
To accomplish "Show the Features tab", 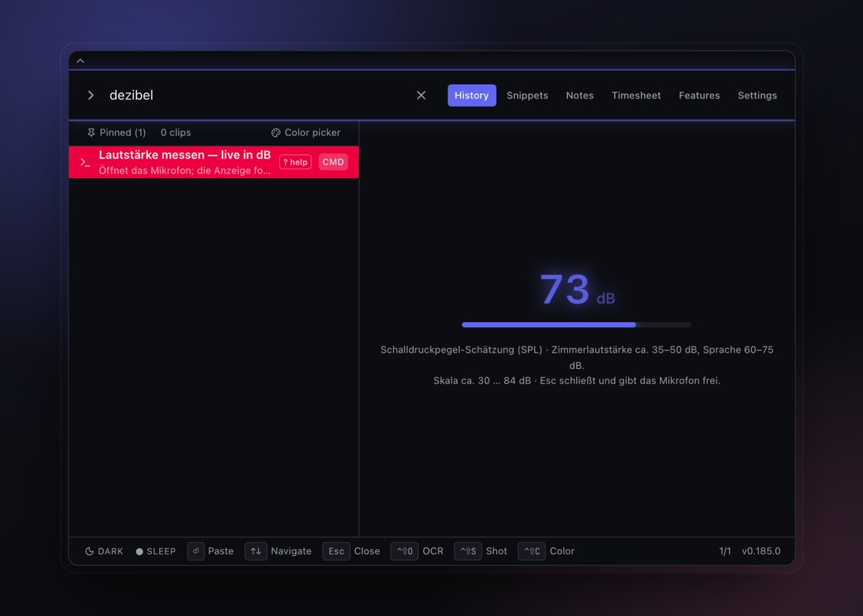I will click(x=699, y=95).
